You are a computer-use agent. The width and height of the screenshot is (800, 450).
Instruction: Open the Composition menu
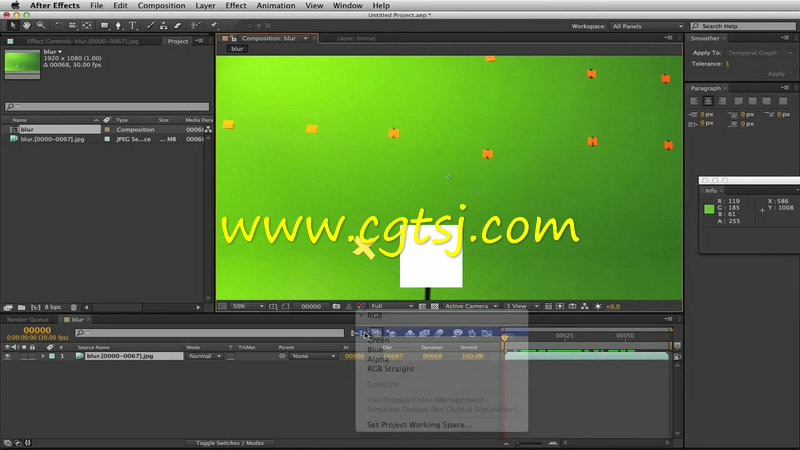tap(161, 5)
